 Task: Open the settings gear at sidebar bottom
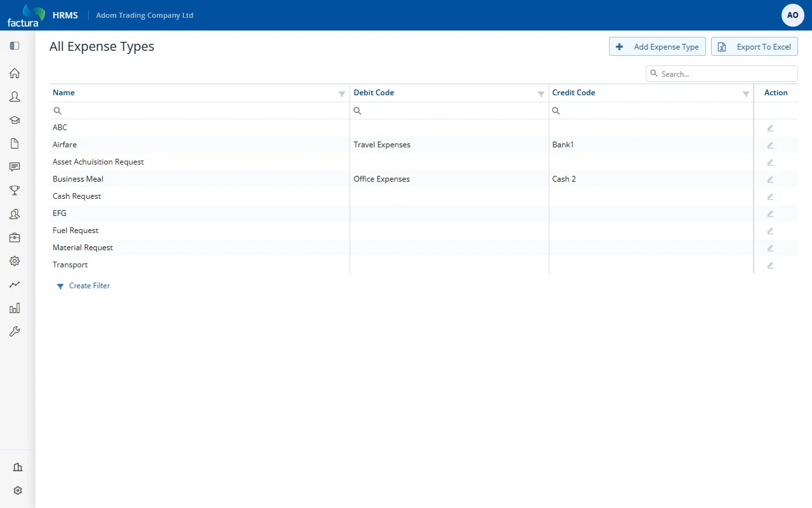[x=18, y=491]
